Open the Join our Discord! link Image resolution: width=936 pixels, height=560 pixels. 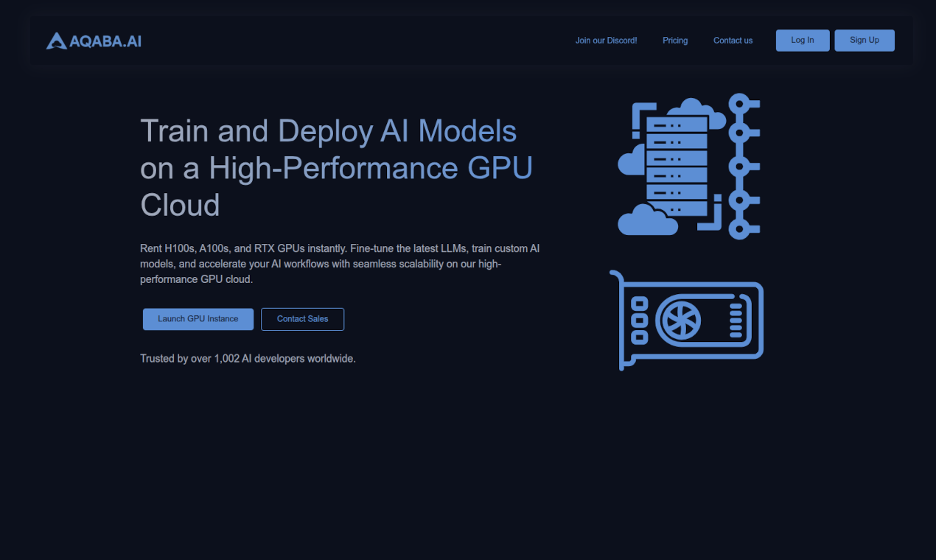[606, 41]
